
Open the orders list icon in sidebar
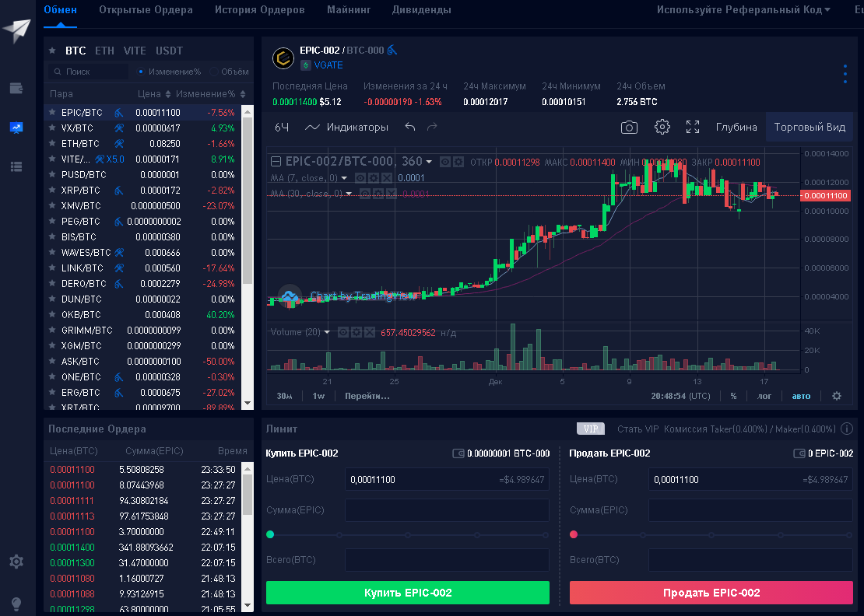(16, 166)
